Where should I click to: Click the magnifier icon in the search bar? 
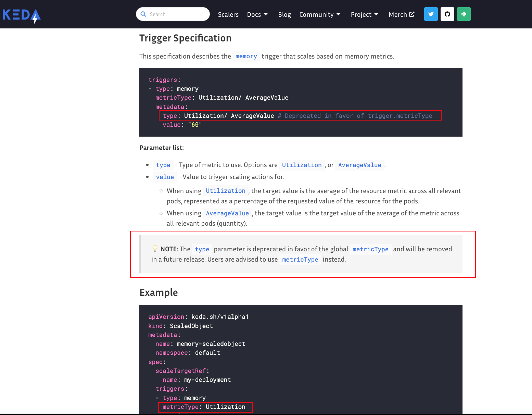pyautogui.click(x=143, y=14)
